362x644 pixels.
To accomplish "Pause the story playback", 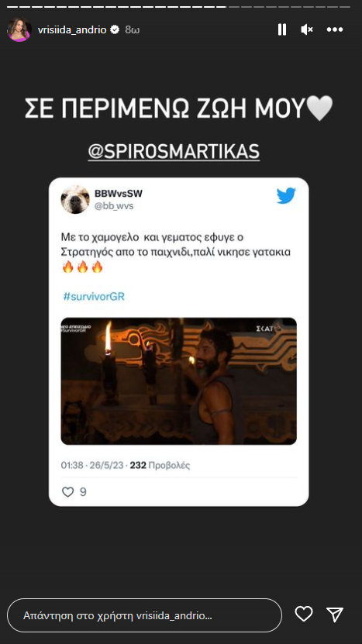I will pos(282,29).
